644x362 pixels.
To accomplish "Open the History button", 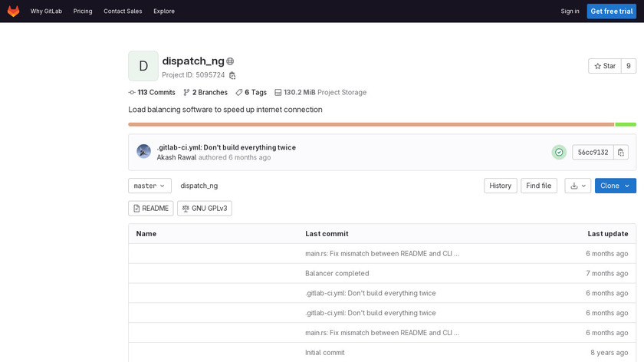I will click(500, 186).
